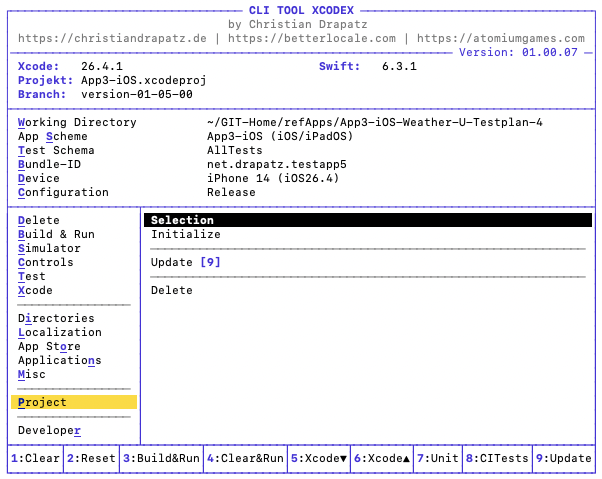Select the Configuration setting label
Image resolution: width=602 pixels, height=479 pixels.
pyautogui.click(x=63, y=192)
